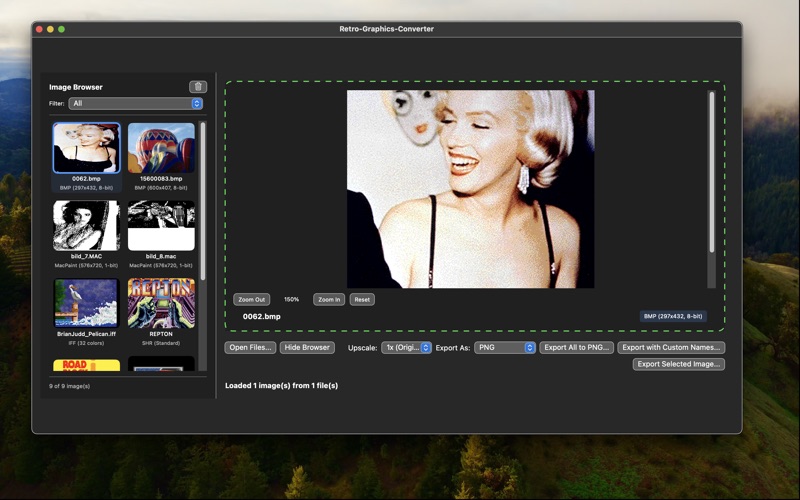
Task: Click the Image Browser heading
Action: [76, 87]
